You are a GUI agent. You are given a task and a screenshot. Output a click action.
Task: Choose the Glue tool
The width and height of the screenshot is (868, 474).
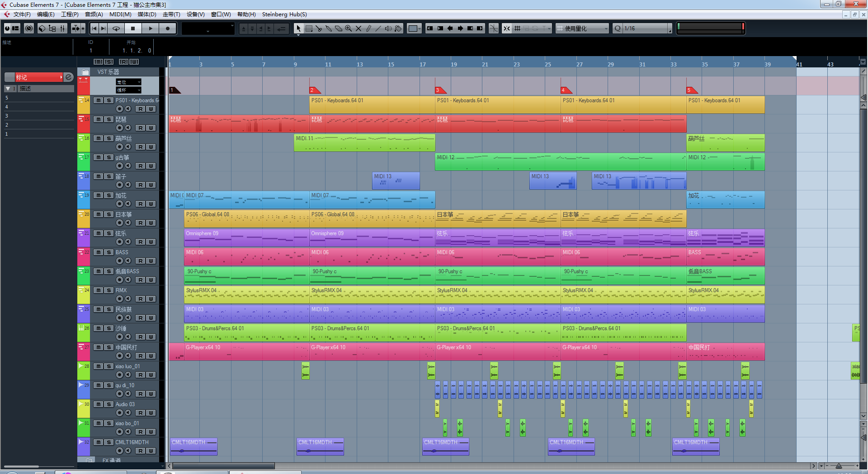pyautogui.click(x=329, y=28)
